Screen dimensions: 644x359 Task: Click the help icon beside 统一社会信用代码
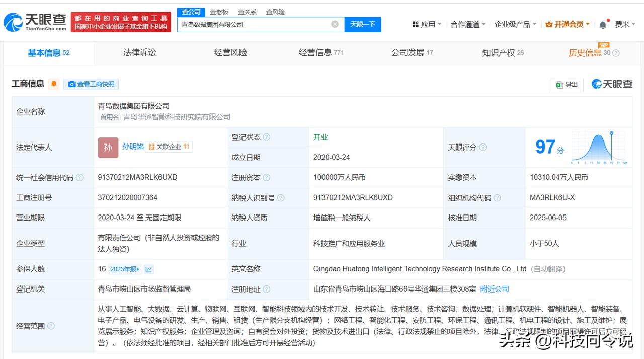[79, 178]
